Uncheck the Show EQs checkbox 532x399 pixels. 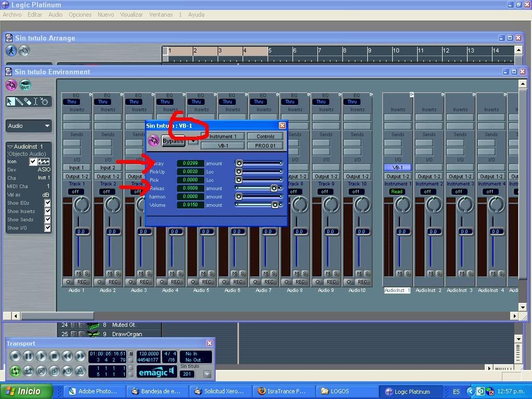pyautogui.click(x=47, y=203)
